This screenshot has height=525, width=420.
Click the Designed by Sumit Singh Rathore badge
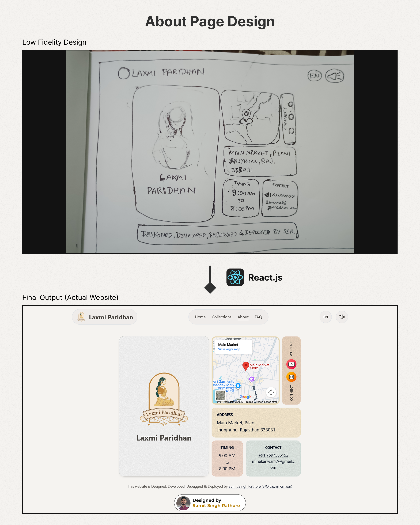(210, 503)
